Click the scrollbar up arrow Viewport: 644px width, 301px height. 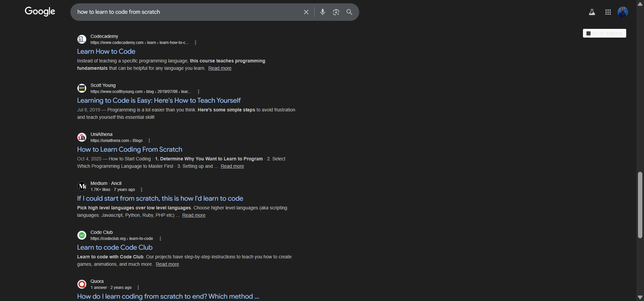point(640,4)
